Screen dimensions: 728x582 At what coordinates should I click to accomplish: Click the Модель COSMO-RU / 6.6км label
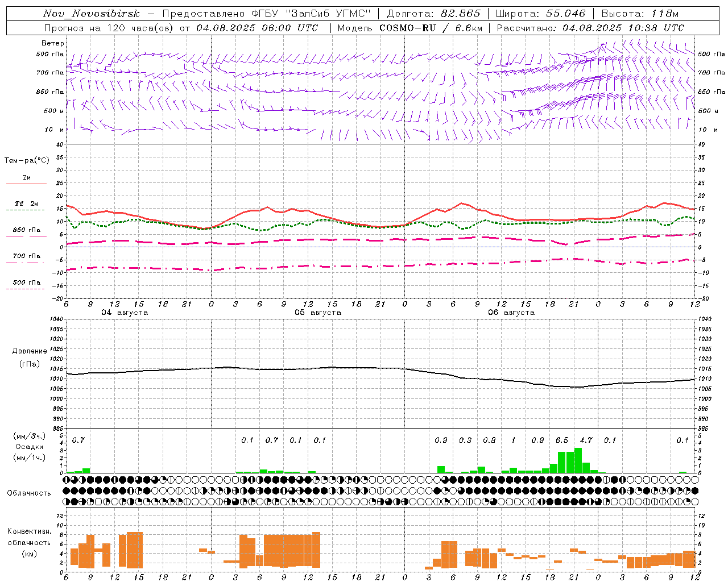click(x=409, y=28)
